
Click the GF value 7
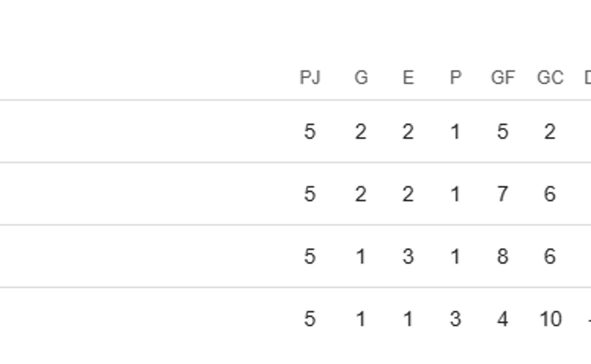pos(502,194)
